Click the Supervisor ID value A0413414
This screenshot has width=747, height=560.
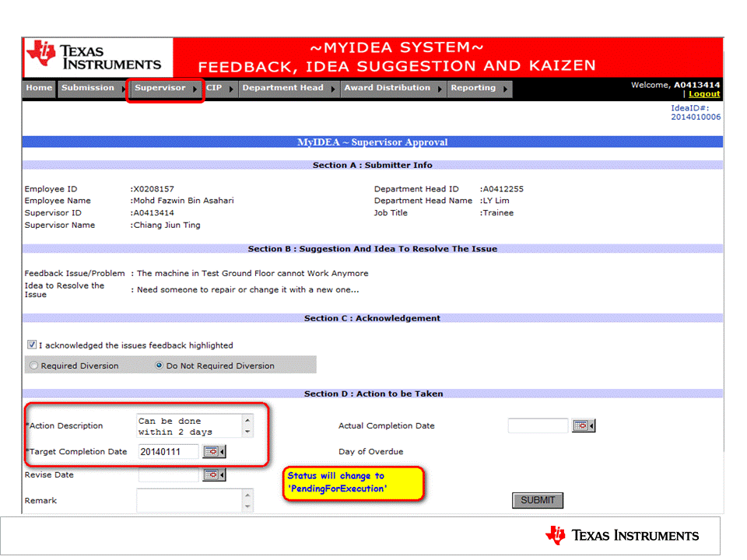153,213
